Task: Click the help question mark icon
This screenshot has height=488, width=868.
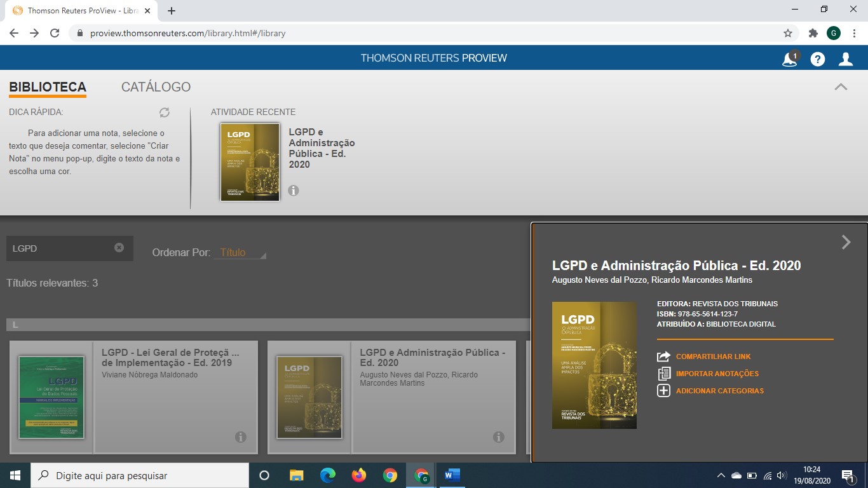Action: pos(818,59)
